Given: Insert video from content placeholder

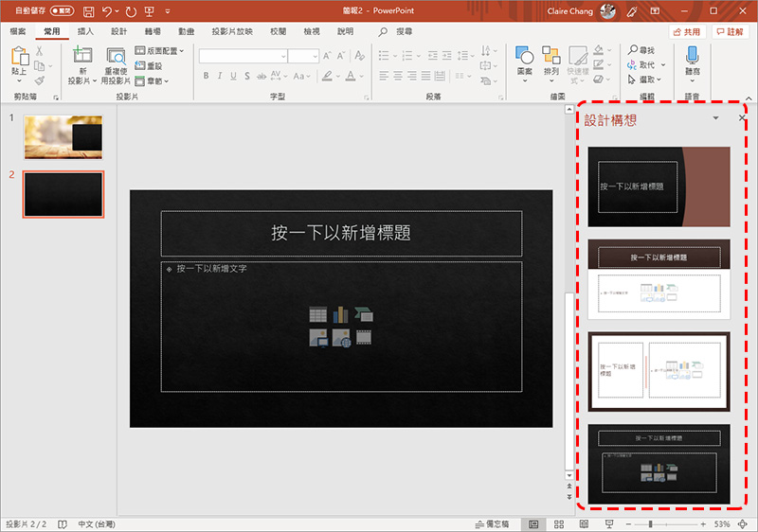Looking at the screenshot, I should [364, 337].
